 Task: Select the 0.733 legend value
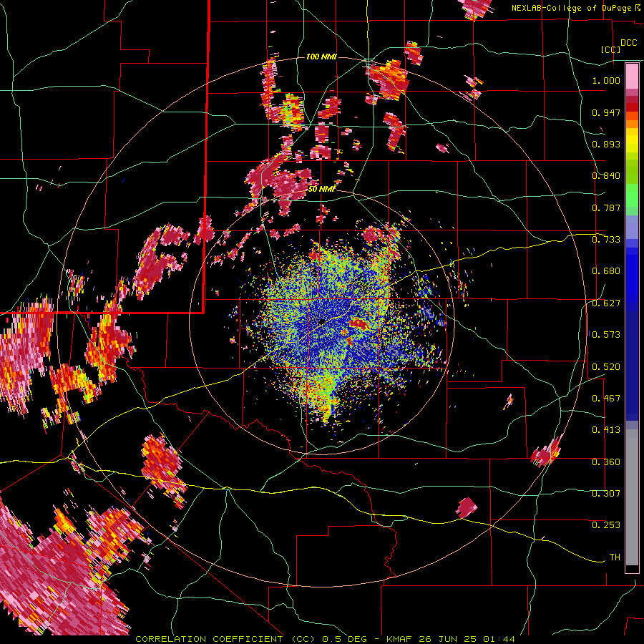(606, 240)
